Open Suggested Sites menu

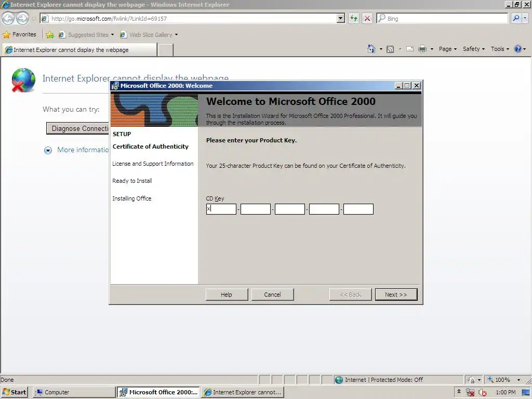(86, 35)
